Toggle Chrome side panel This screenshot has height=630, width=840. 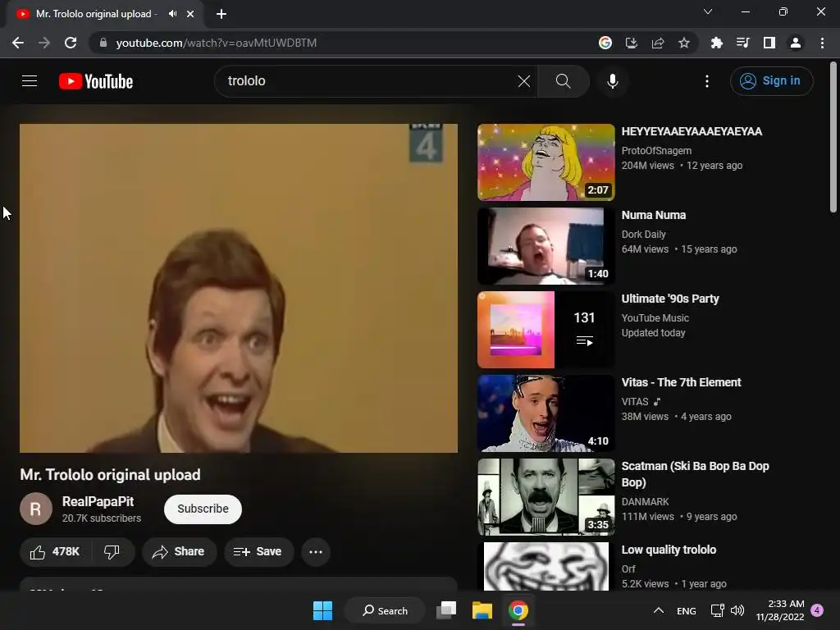click(769, 43)
